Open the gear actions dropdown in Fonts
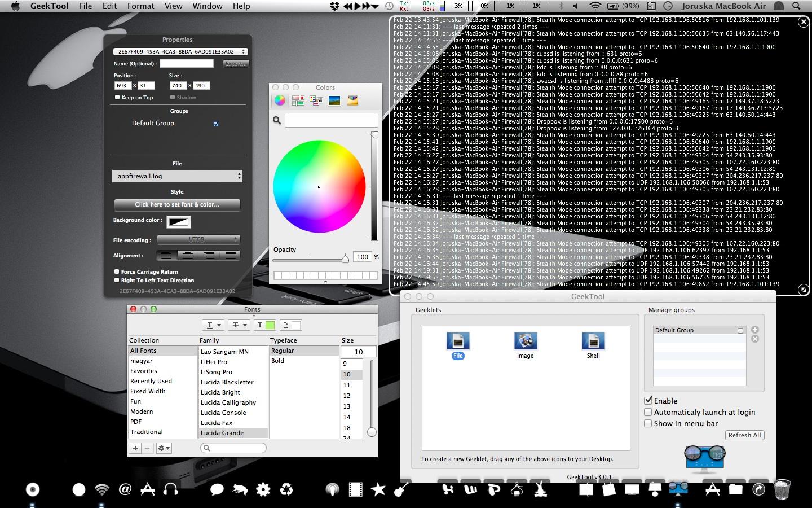Viewport: 812px width, 508px height. click(x=164, y=448)
